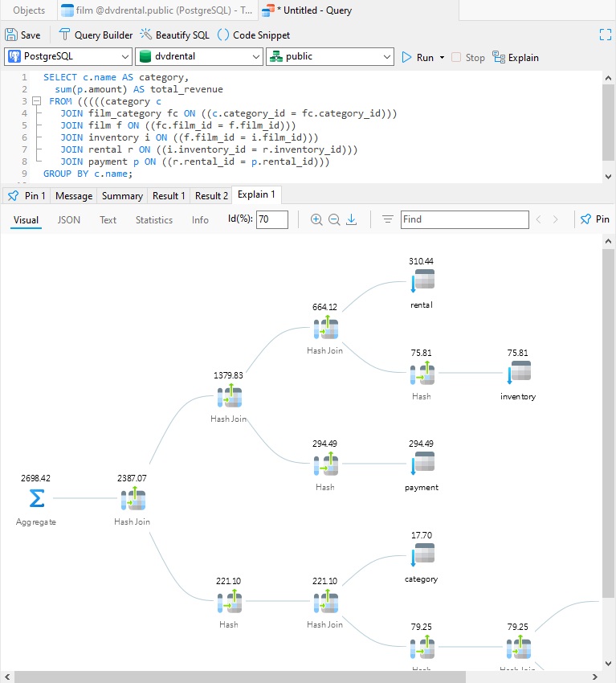
Task: Click the Hash Join node labeled 1379.83
Action: tap(230, 397)
